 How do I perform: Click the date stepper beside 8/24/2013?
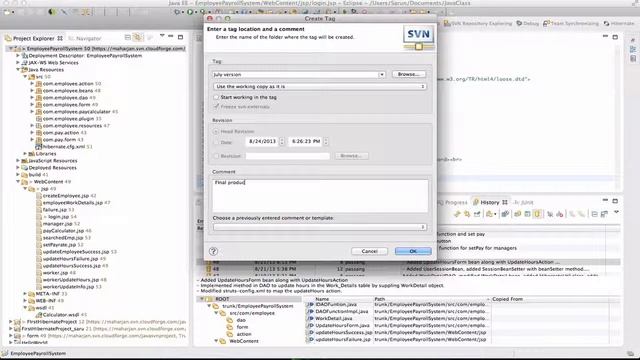click(282, 141)
